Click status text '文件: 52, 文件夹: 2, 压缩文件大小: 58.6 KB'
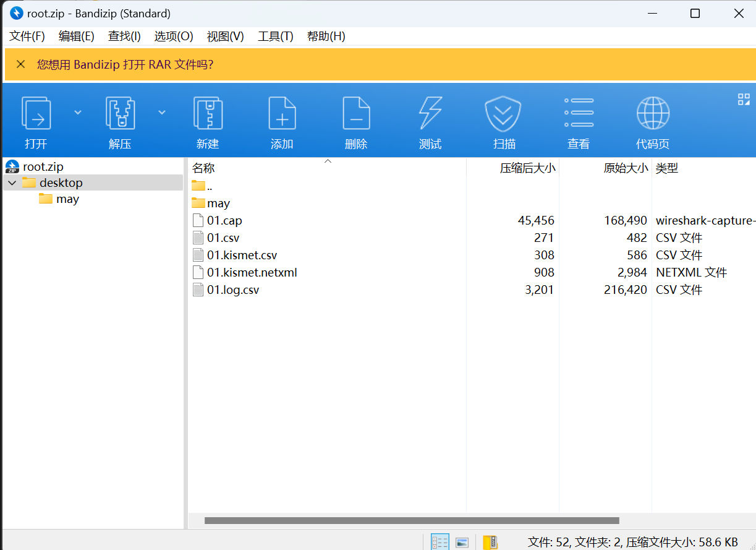This screenshot has height=550, width=756. pos(633,543)
